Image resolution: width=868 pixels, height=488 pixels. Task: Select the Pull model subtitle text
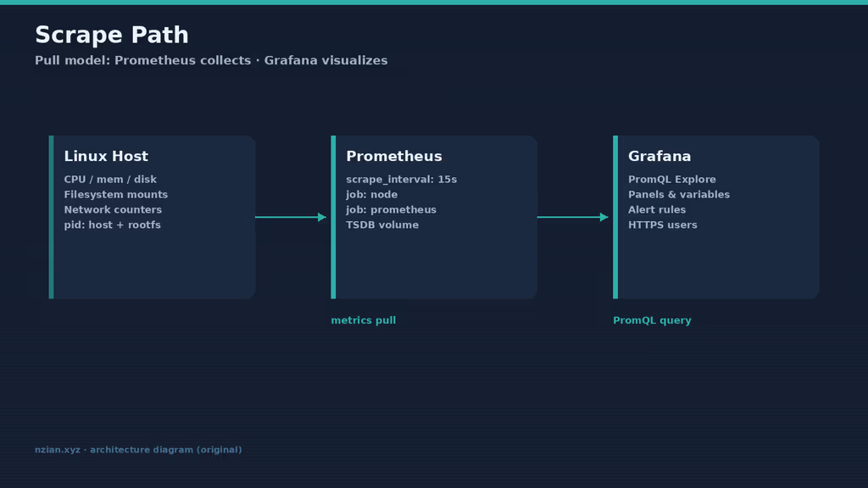pyautogui.click(x=211, y=60)
